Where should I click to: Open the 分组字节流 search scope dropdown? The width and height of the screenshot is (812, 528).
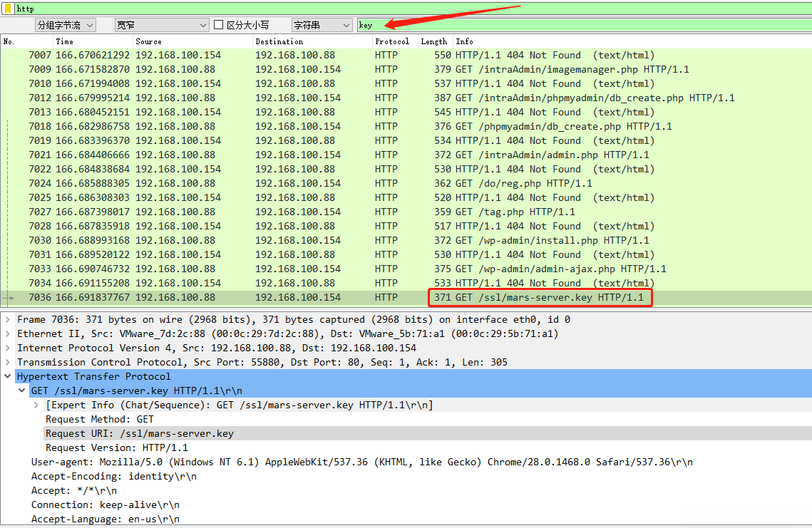(x=66, y=25)
